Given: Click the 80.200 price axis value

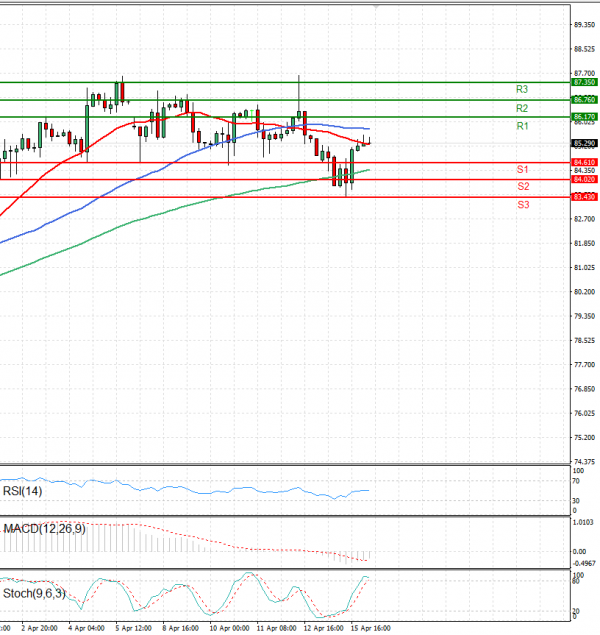Looking at the screenshot, I should (x=584, y=292).
